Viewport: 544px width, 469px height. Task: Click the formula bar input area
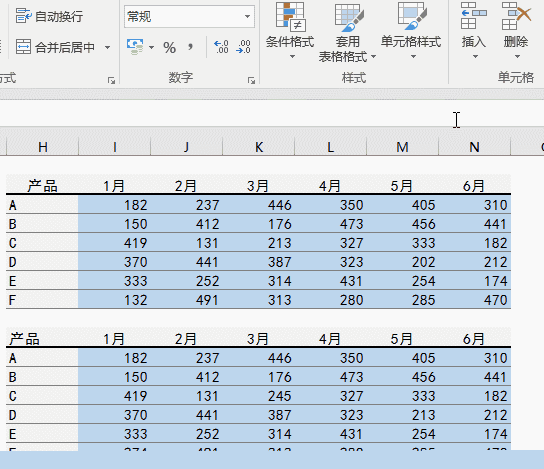[x=272, y=113]
